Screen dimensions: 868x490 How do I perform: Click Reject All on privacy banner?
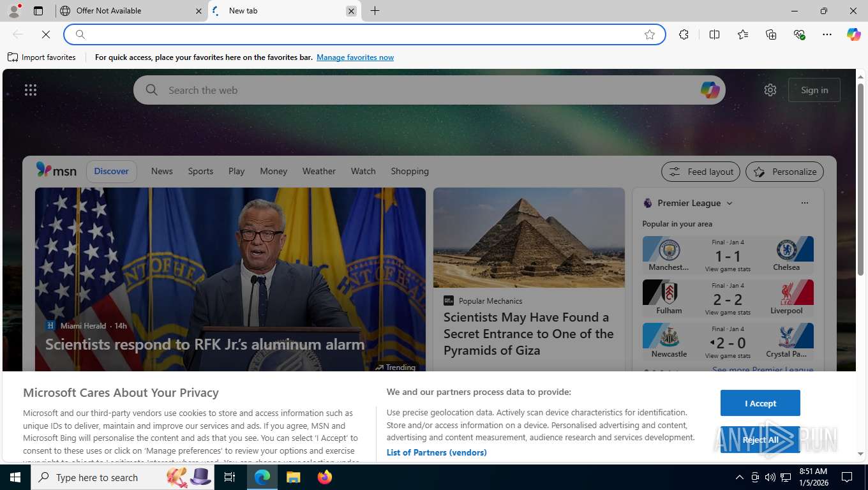pos(760,440)
